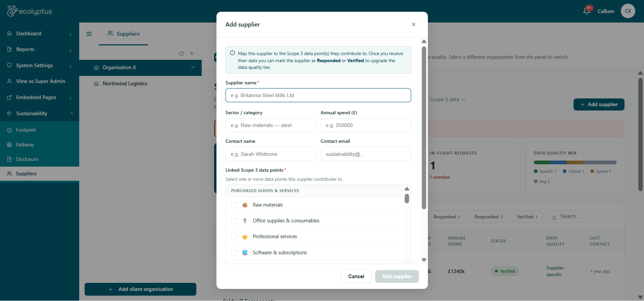Click the Office supplies paperclip icon

point(245,221)
